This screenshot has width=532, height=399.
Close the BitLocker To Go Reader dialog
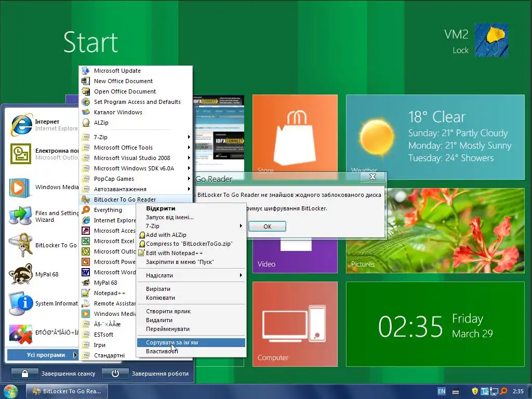(x=373, y=177)
